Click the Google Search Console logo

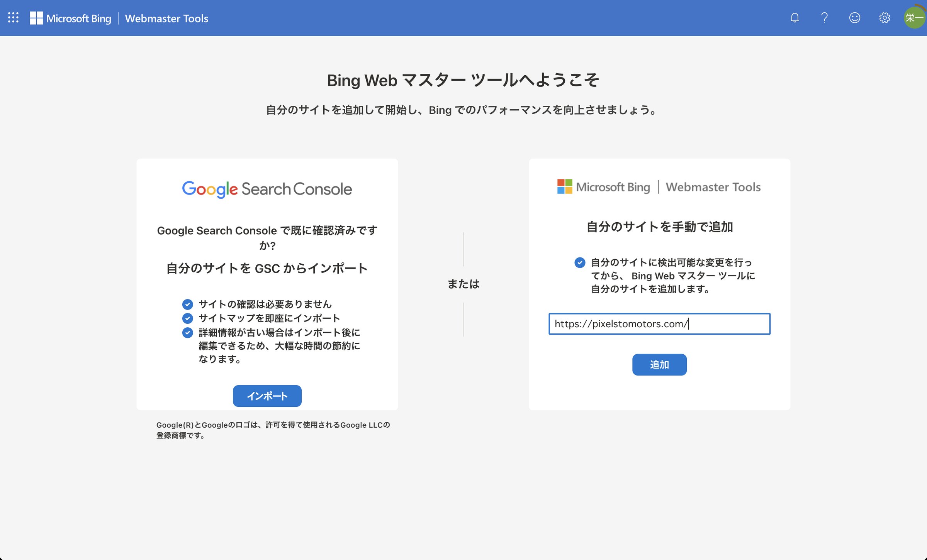pyautogui.click(x=267, y=189)
